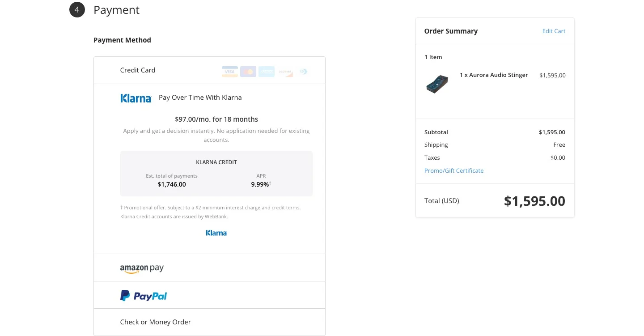The image size is (644, 336).
Task: Click the Diners Club icon
Action: pos(303,72)
